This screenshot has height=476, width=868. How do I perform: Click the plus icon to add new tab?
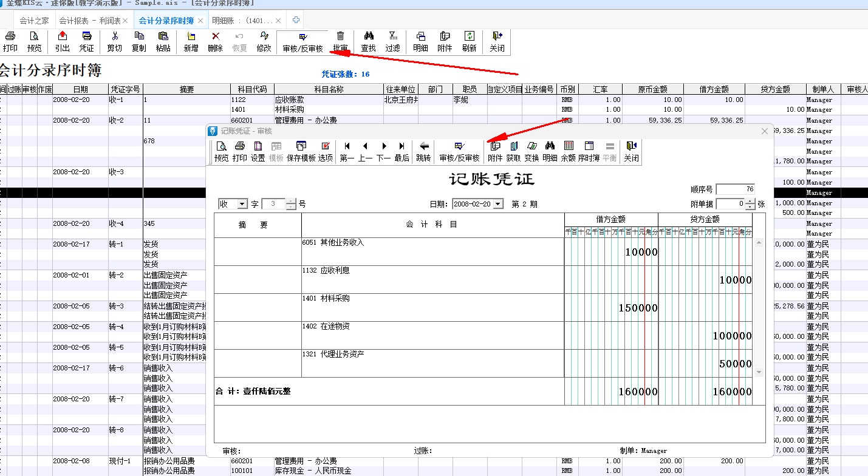tap(296, 20)
